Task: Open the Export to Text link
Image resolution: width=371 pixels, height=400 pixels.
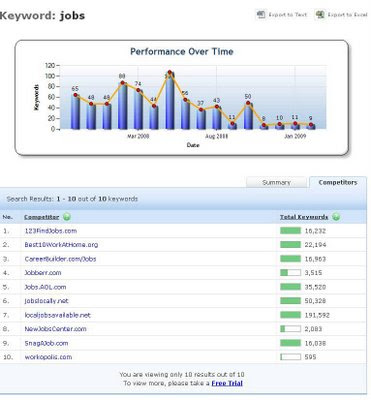Action: click(288, 15)
